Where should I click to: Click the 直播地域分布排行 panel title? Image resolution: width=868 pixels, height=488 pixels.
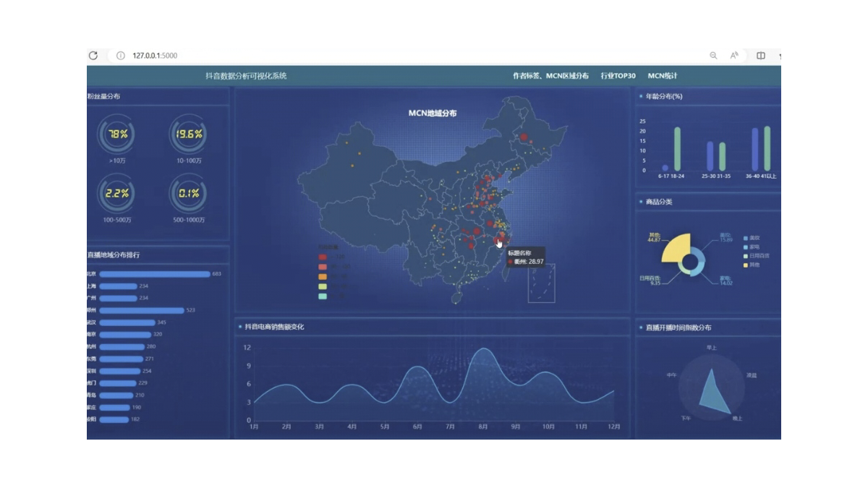[114, 254]
